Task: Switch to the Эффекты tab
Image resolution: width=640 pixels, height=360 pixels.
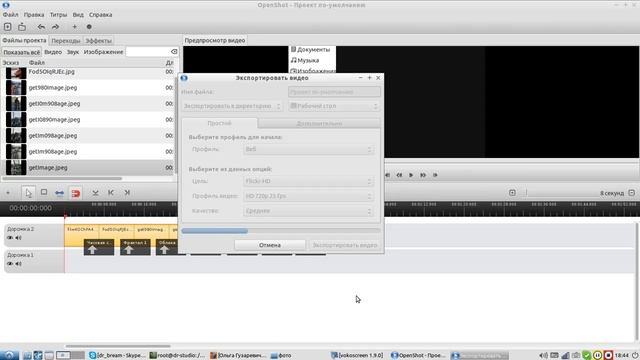Action: 98,41
